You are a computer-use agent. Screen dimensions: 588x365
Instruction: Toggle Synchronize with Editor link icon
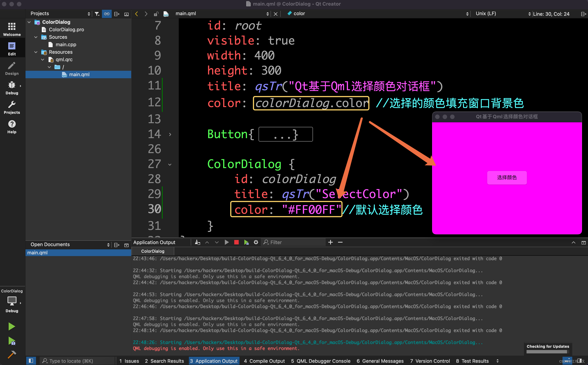tap(107, 14)
